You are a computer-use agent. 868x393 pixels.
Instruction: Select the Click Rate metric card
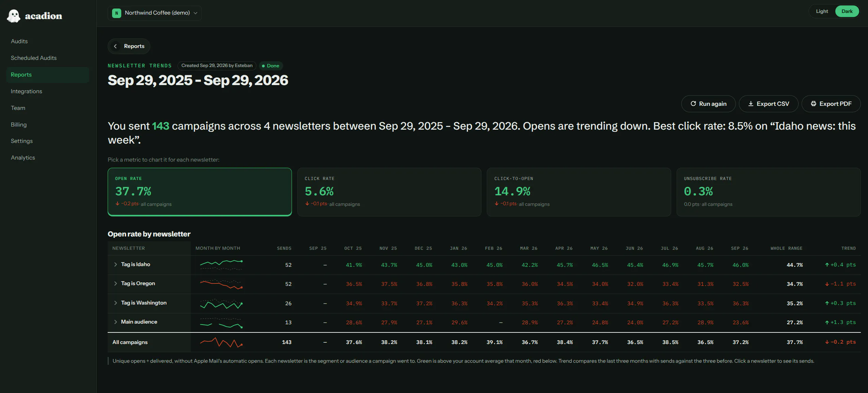click(389, 192)
